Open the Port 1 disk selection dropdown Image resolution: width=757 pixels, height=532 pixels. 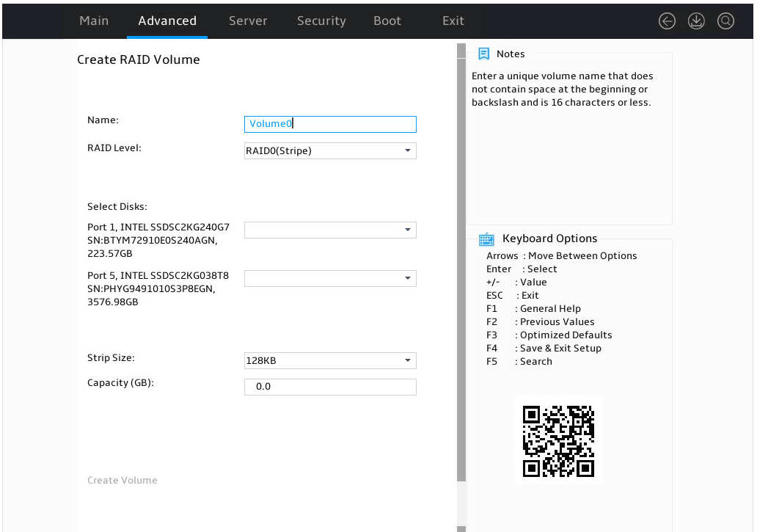[x=330, y=230]
